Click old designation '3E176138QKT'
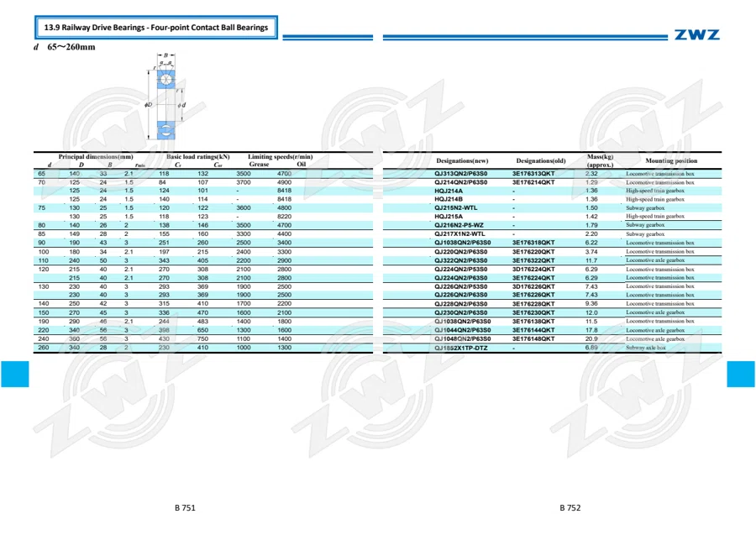The width and height of the screenshot is (756, 535). pyautogui.click(x=533, y=321)
